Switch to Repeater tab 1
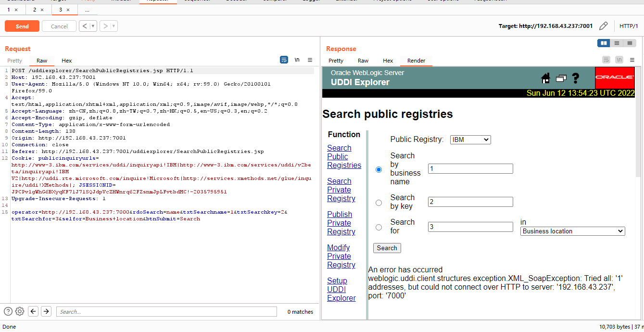 tap(9, 10)
